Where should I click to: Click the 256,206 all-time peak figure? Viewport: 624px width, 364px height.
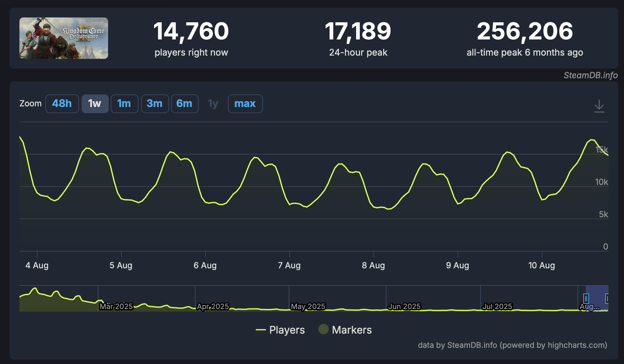(x=525, y=31)
